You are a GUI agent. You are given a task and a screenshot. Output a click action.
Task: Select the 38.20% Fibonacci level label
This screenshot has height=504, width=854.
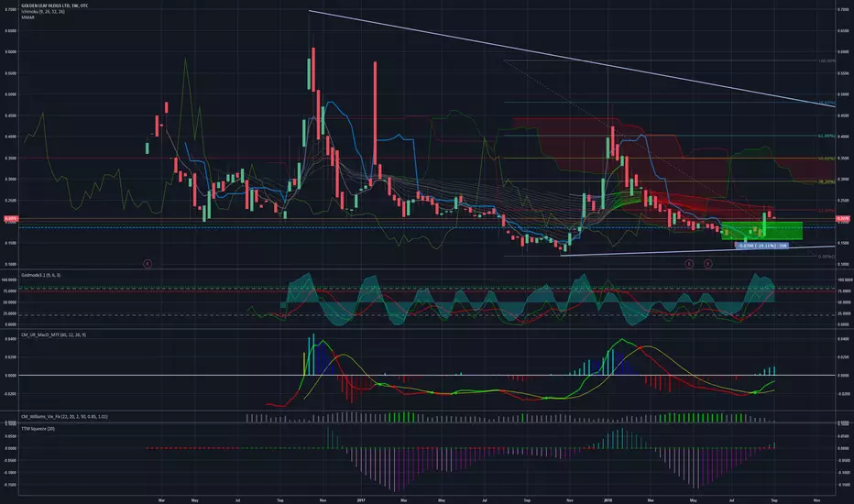point(827,182)
